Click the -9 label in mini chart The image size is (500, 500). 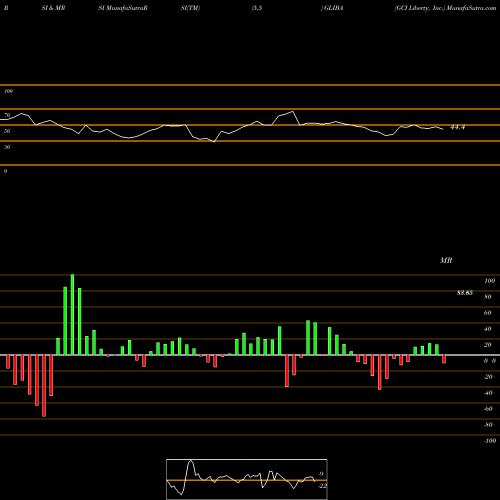320,474
